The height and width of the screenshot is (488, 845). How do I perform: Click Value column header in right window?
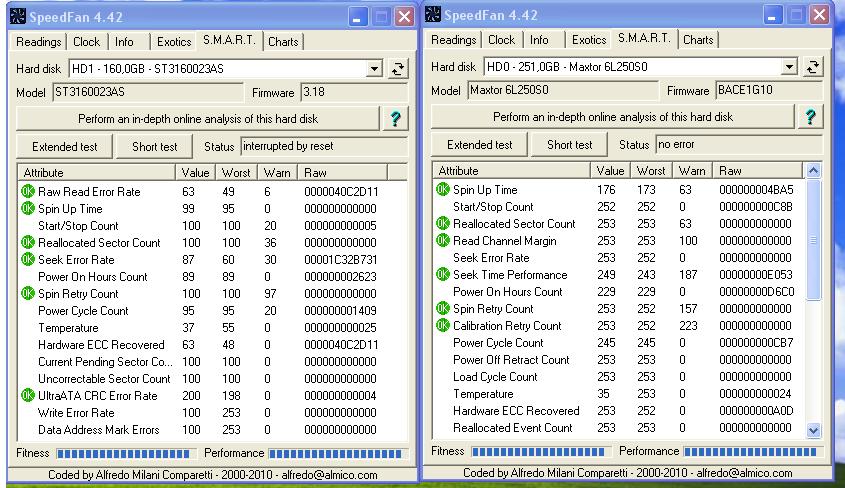[x=610, y=171]
